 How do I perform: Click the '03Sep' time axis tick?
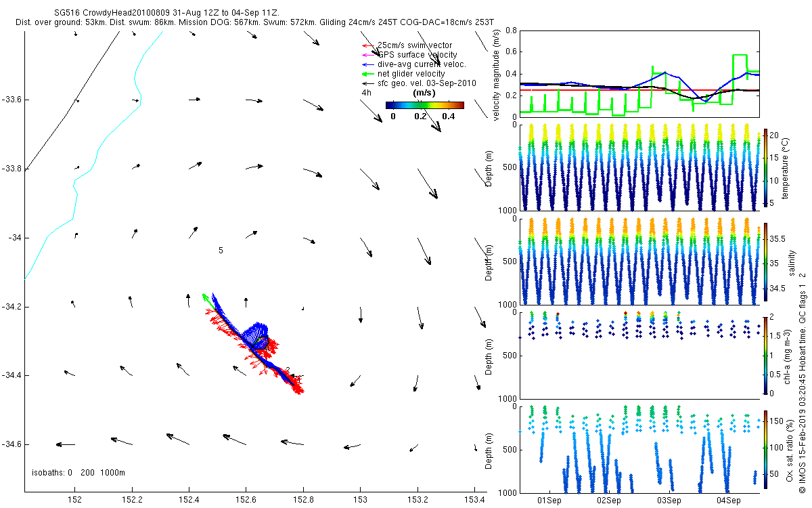[x=669, y=501]
